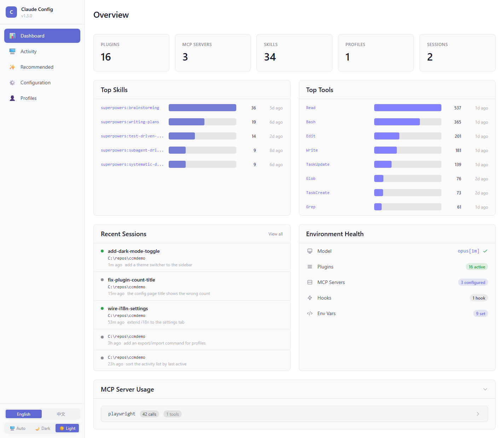Open the Recommended page
This screenshot has width=504, height=438.
42,67
